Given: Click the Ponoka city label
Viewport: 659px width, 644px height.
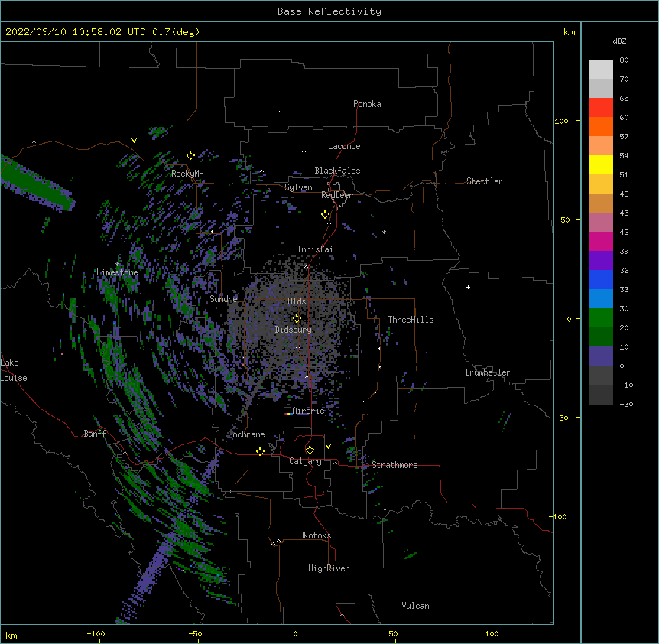Looking at the screenshot, I should 367,104.
